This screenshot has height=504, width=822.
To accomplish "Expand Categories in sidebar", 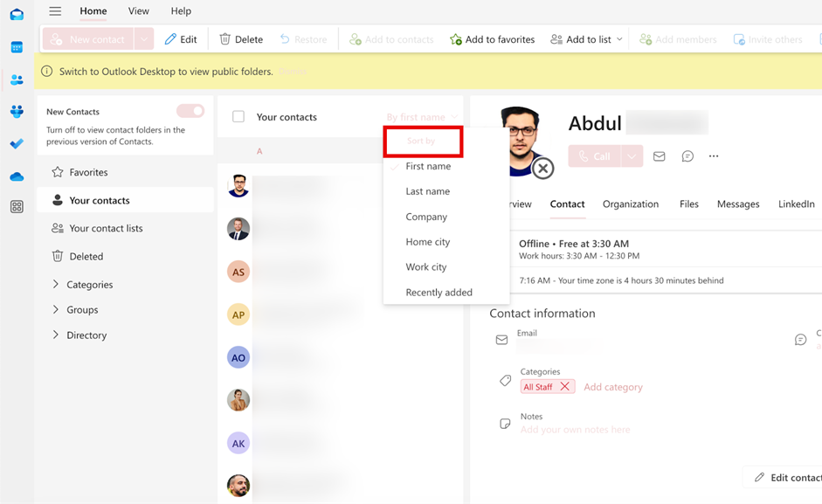I will click(x=56, y=284).
